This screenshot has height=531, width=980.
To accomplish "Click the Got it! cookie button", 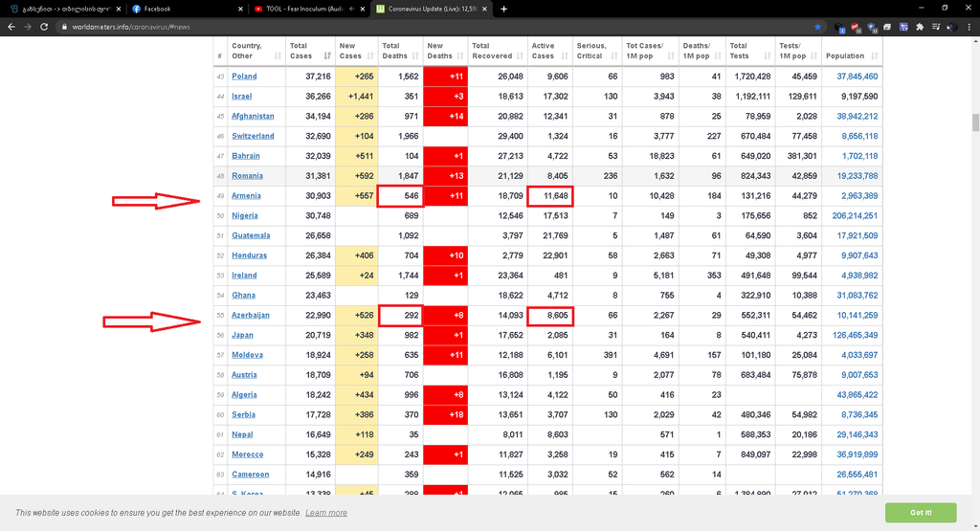I will (921, 512).
